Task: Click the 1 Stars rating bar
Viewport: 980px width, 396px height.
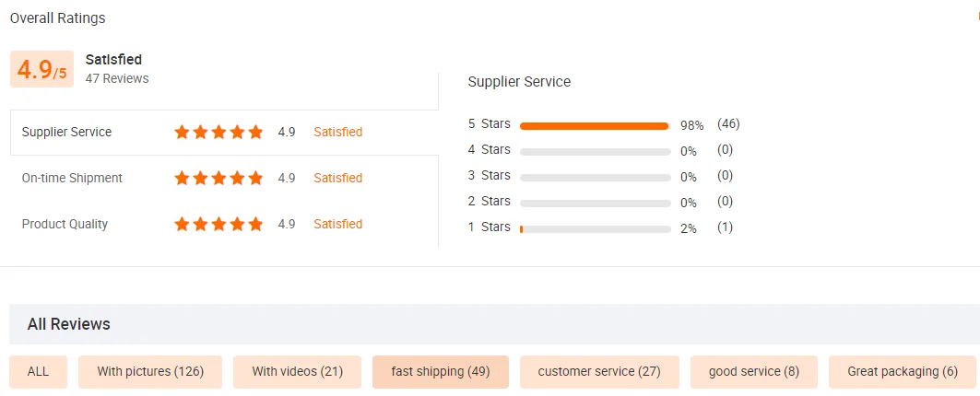Action: point(595,228)
